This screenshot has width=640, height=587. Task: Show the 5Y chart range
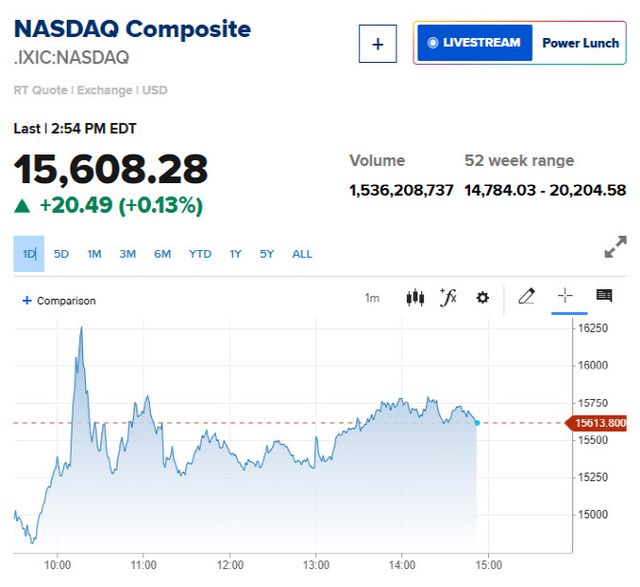coord(267,254)
